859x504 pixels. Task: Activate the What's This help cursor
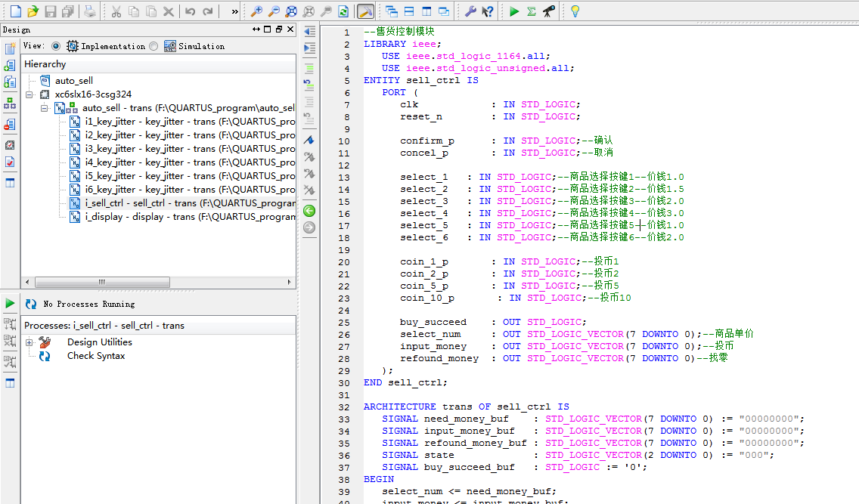tap(488, 11)
